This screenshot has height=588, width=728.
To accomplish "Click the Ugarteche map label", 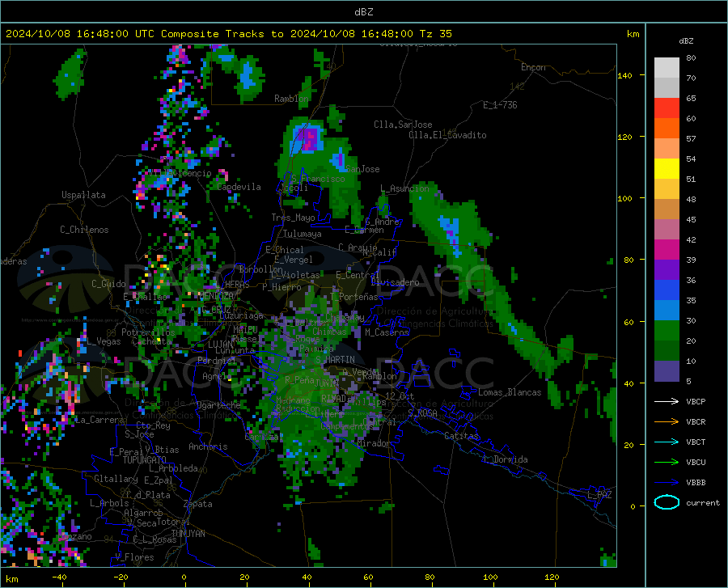I will pyautogui.click(x=218, y=404).
